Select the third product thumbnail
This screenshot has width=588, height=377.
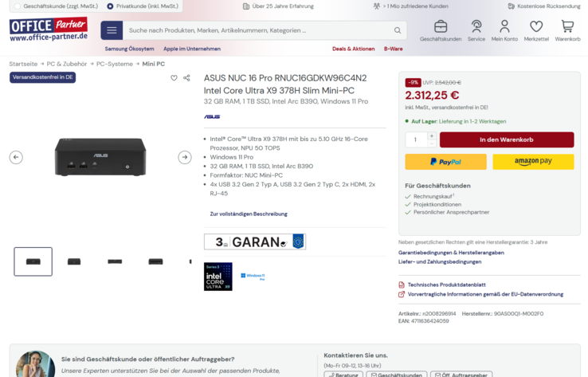click(x=115, y=261)
